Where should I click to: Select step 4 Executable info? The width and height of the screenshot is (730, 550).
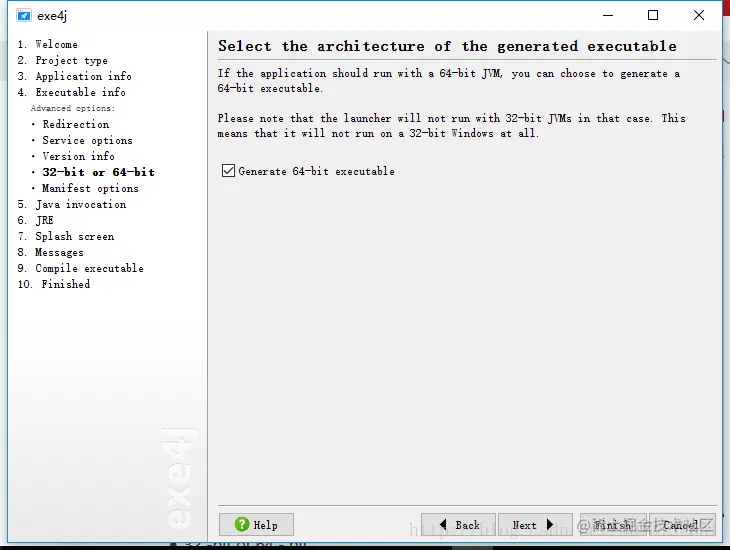pos(72,92)
